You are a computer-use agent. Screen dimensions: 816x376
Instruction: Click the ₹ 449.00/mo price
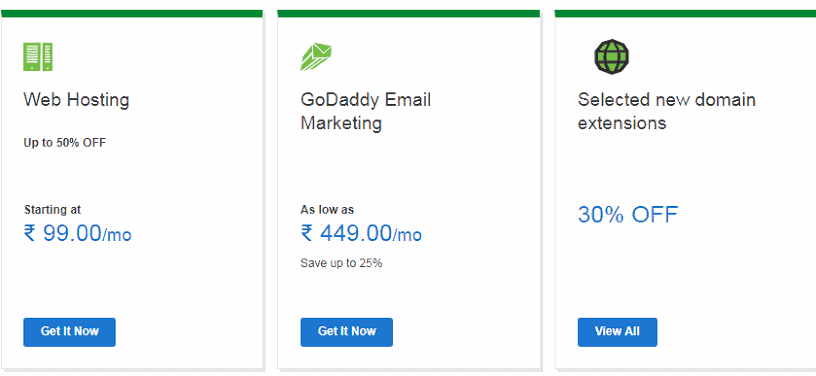click(x=361, y=233)
